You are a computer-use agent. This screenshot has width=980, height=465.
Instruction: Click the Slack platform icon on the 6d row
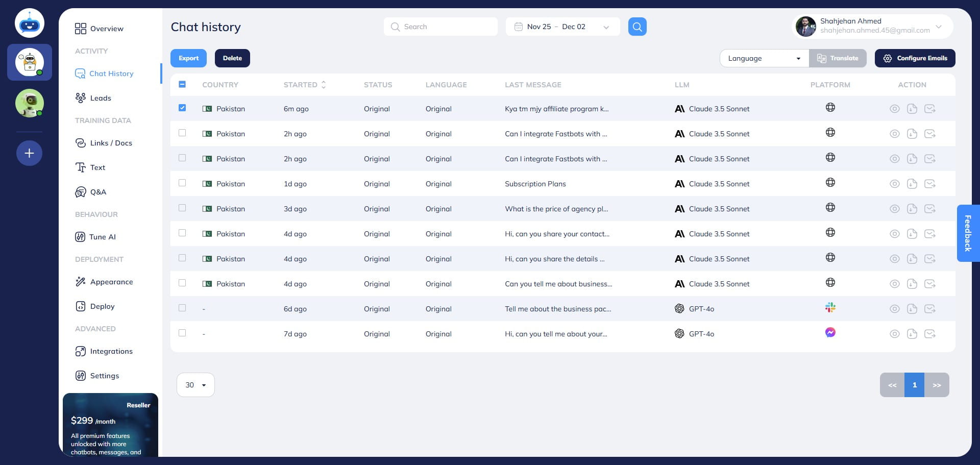click(830, 307)
